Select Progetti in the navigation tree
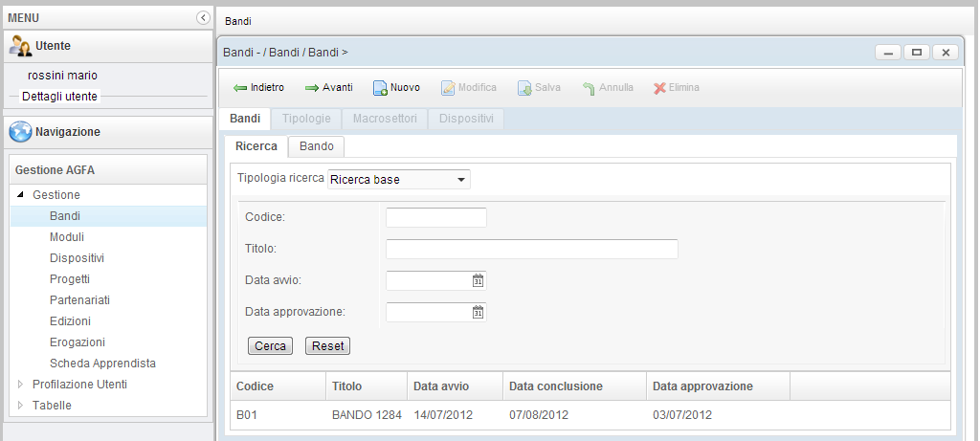 70,279
